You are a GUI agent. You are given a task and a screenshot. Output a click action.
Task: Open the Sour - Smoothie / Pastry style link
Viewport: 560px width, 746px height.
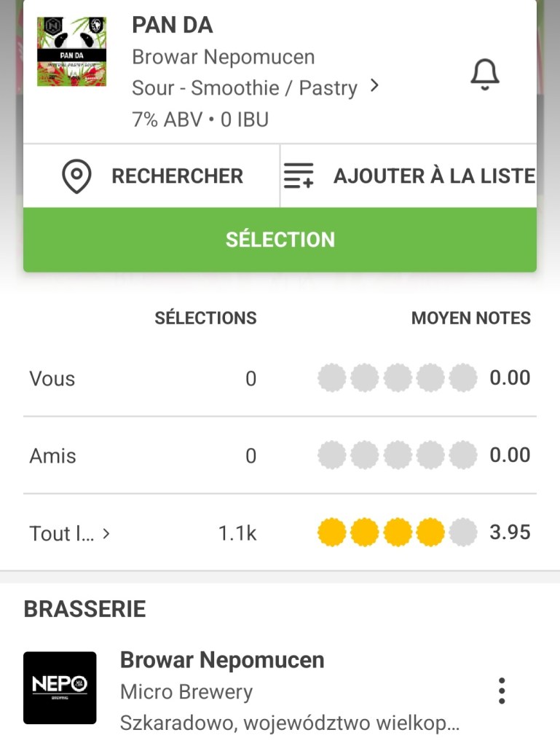point(245,88)
